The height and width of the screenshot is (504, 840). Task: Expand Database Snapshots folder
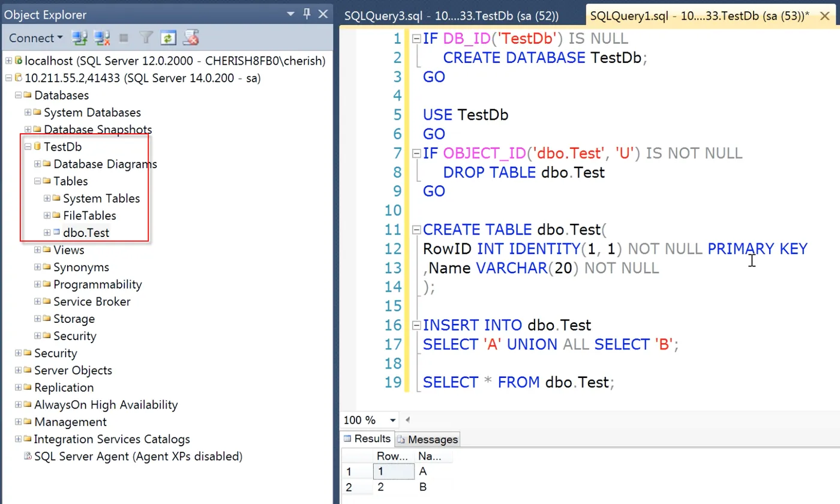(x=28, y=130)
